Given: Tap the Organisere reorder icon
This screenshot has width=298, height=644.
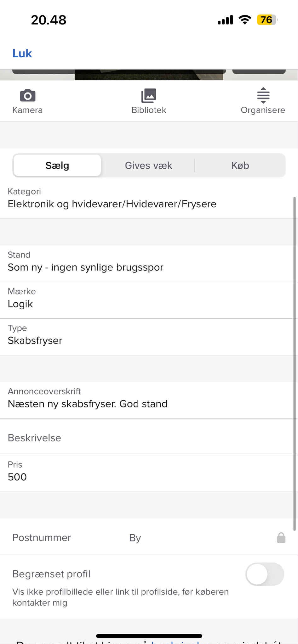Looking at the screenshot, I should coord(263,95).
